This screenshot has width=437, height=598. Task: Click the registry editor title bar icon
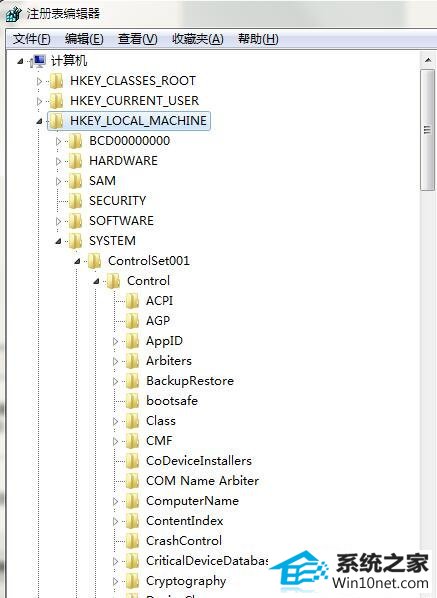click(13, 14)
